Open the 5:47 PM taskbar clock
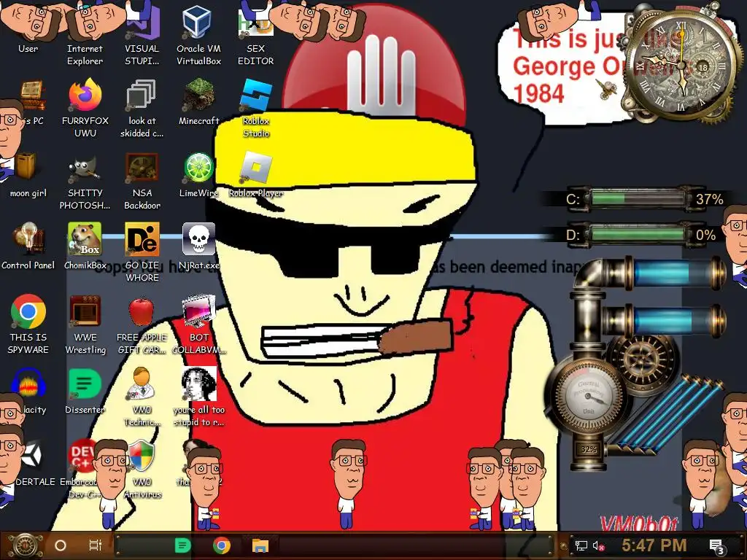Image resolution: width=747 pixels, height=560 pixels. [x=654, y=545]
